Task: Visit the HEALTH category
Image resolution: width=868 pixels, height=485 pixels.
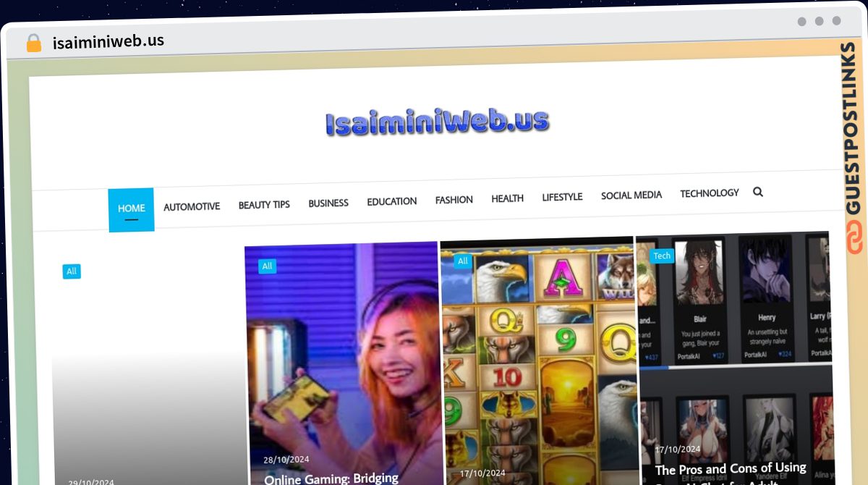Action: pyautogui.click(x=507, y=198)
